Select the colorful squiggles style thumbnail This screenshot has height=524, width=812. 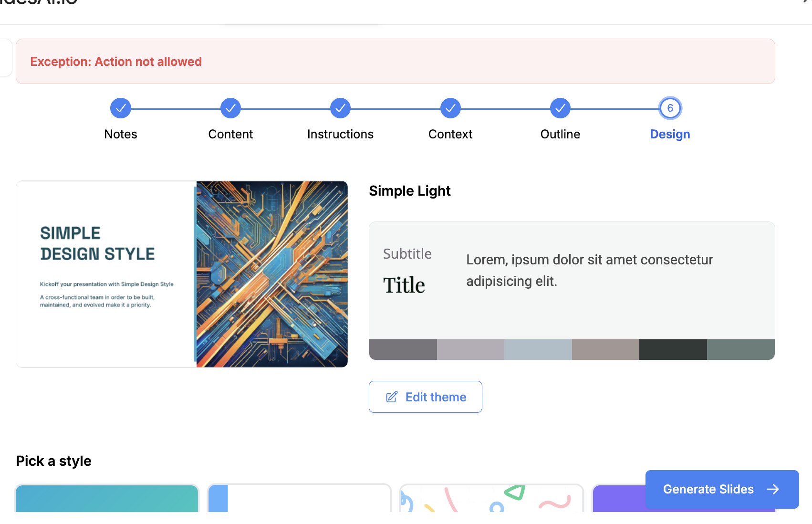coord(491,499)
